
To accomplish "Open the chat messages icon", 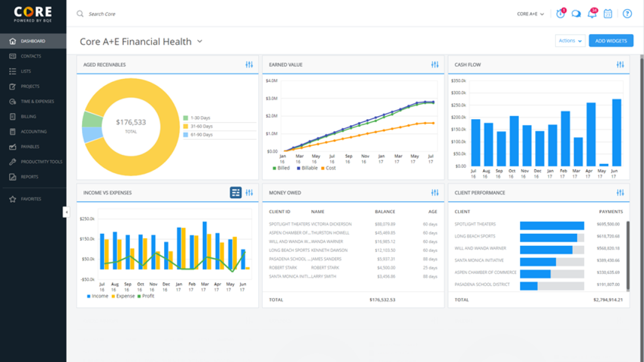I will 576,14.
